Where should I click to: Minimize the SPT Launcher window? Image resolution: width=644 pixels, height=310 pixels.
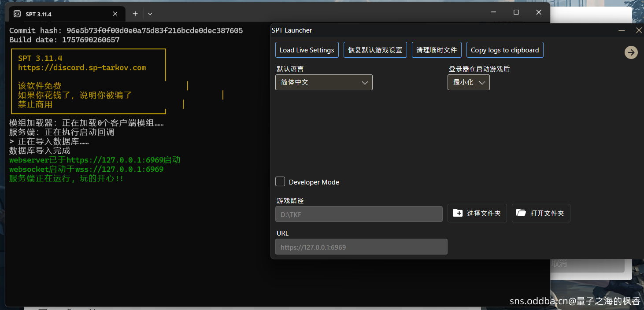tap(622, 30)
